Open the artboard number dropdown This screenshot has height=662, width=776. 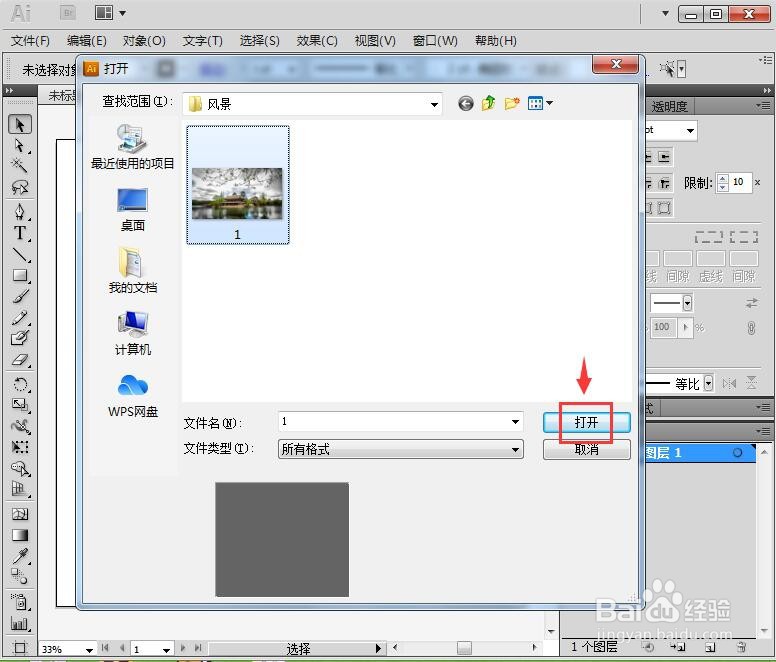tap(167, 650)
